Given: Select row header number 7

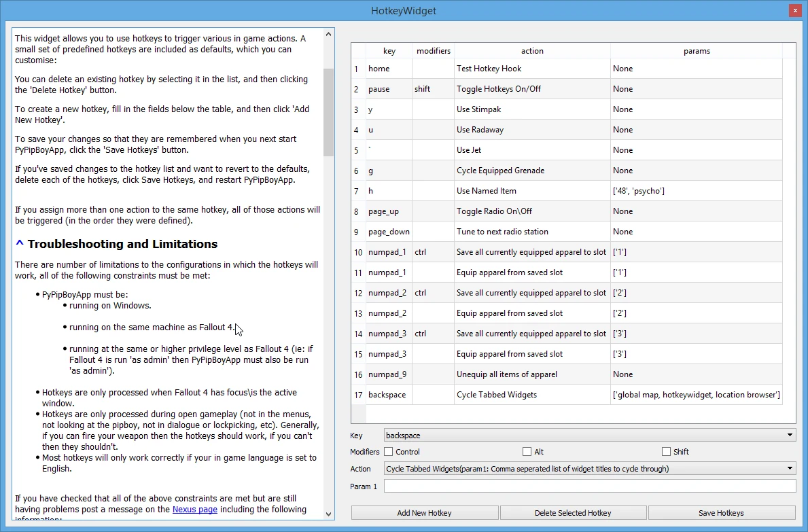Looking at the screenshot, I should click(359, 191).
